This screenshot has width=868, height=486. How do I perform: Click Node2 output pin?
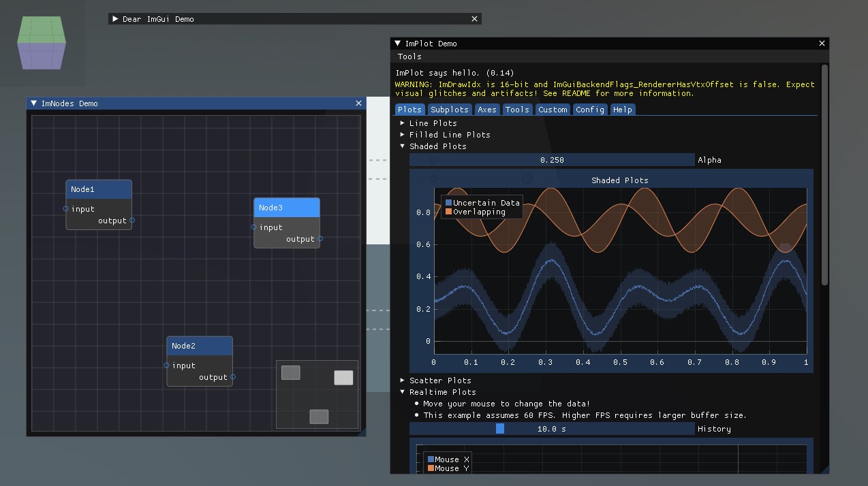(233, 377)
